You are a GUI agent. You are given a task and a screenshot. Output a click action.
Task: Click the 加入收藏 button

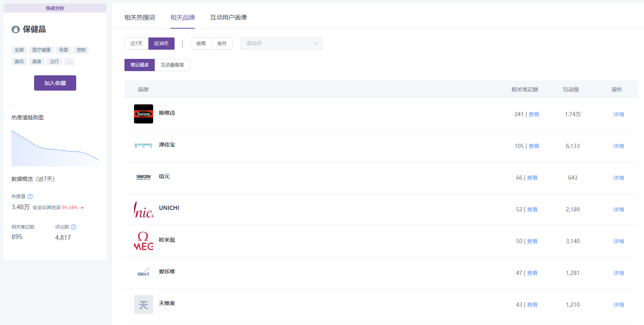55,83
